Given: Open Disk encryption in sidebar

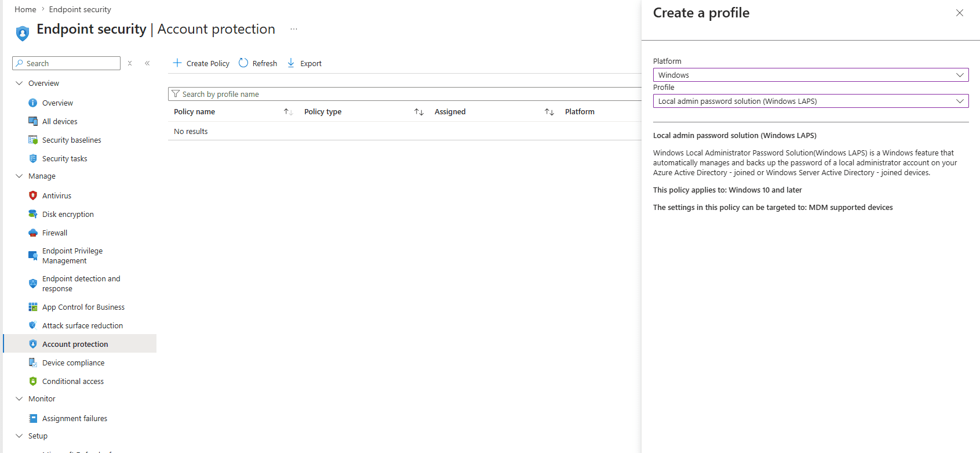Looking at the screenshot, I should (68, 214).
